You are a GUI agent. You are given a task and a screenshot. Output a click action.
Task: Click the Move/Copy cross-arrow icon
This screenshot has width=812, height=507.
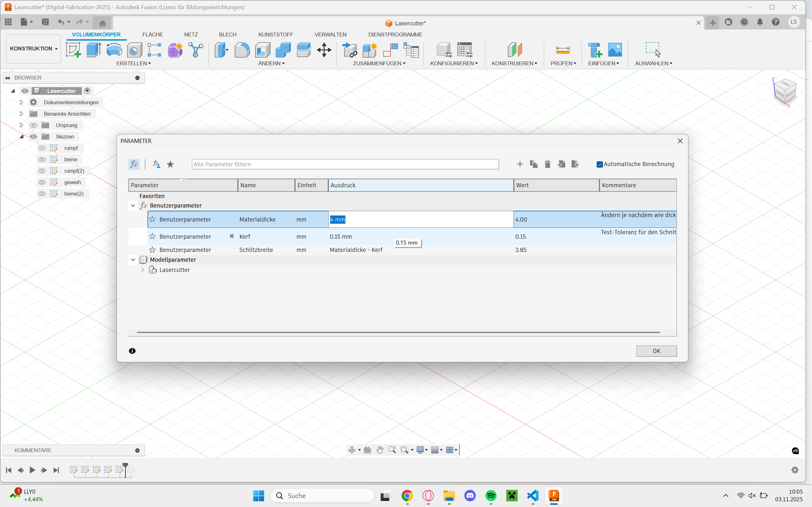pyautogui.click(x=324, y=50)
